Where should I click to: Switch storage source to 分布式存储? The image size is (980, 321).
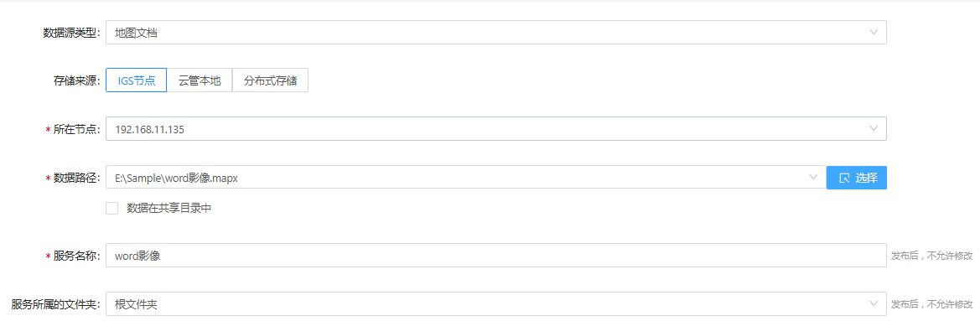270,80
